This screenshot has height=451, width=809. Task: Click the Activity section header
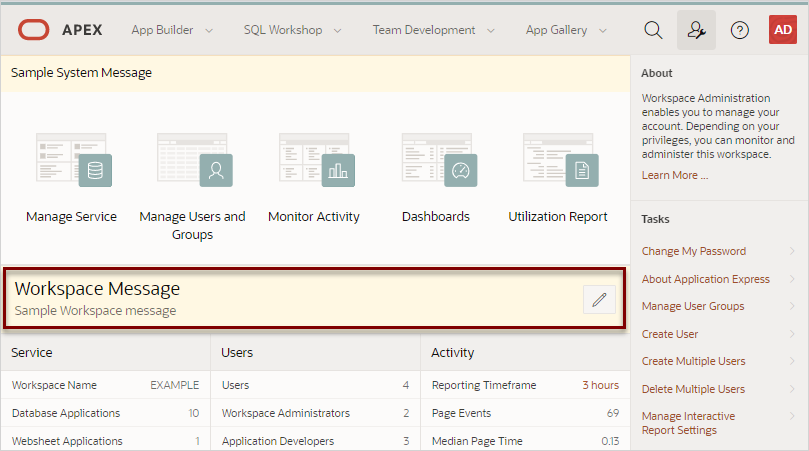click(452, 352)
